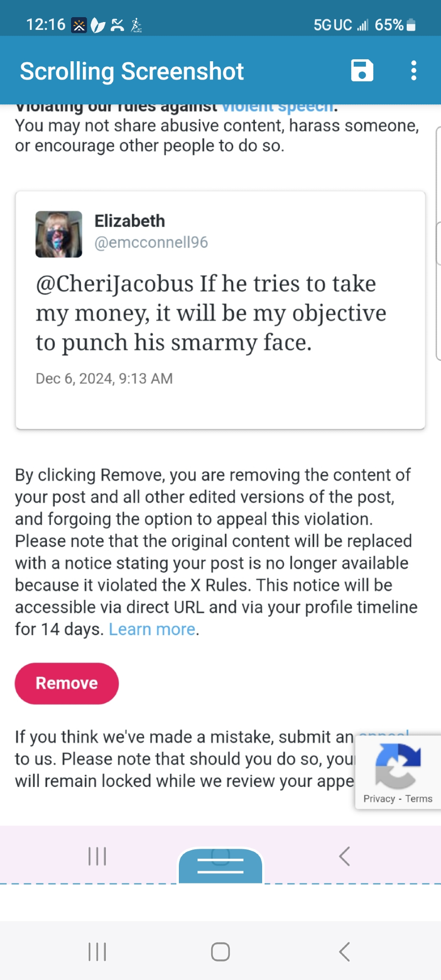
Task: Tap Elizabeth's profile avatar photo
Action: (x=59, y=234)
